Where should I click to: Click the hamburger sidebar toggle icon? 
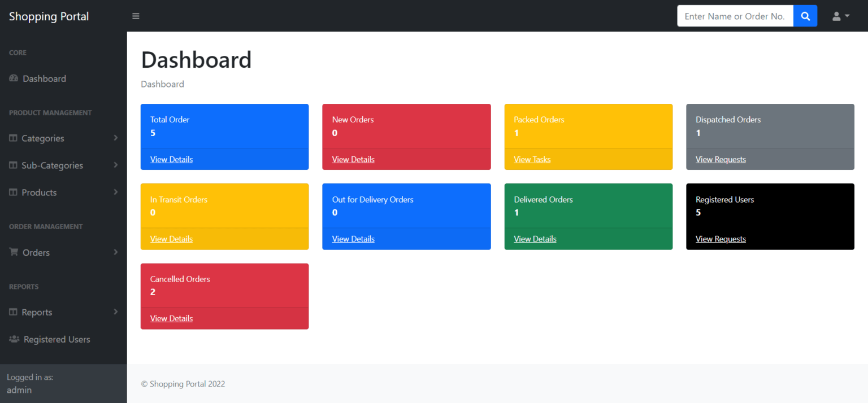136,16
